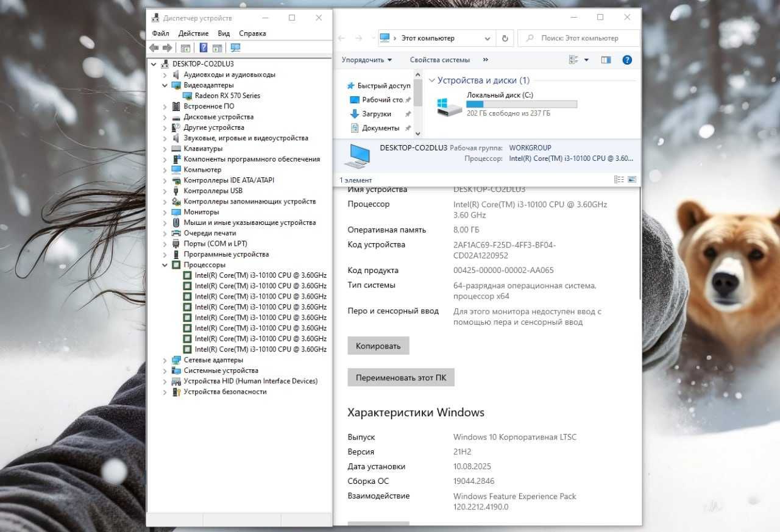Open Загрузки with the blue arrow icon

(x=355, y=114)
